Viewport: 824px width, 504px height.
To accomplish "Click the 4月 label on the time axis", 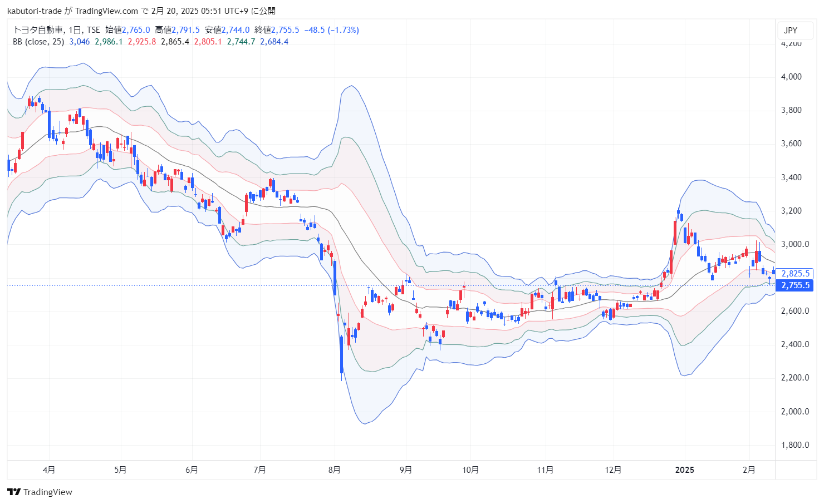I will pos(49,470).
